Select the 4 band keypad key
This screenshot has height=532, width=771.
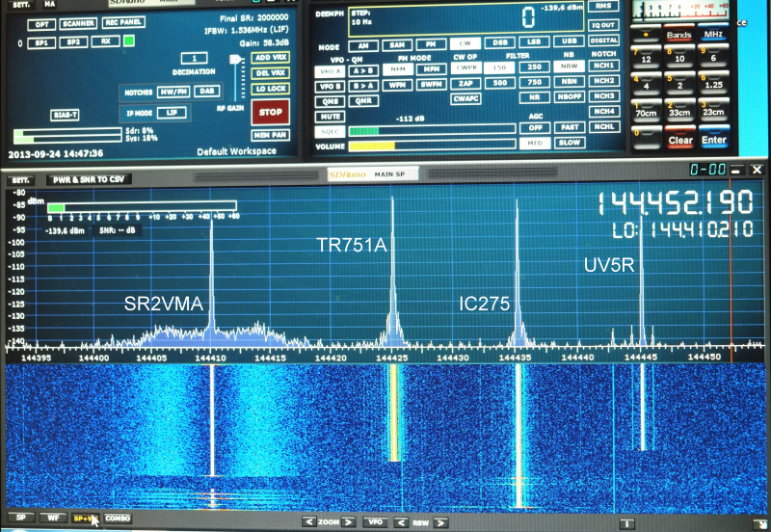click(x=646, y=83)
